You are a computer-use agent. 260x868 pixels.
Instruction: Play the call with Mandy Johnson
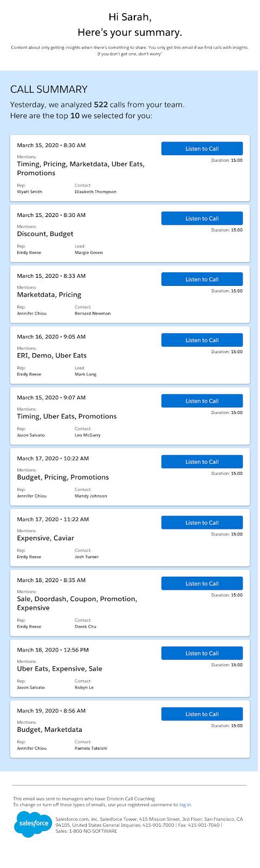(x=202, y=461)
